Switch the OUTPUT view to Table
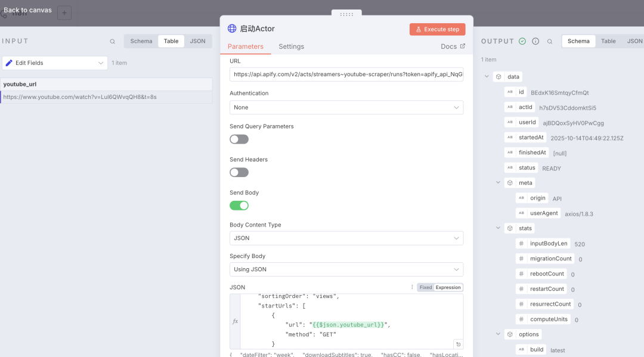Screen dimensions: 644x357 608,41
